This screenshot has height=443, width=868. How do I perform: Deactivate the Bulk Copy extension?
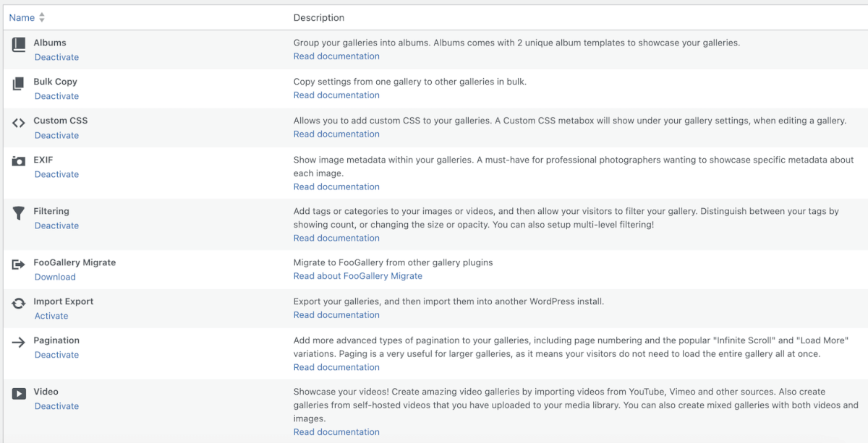pos(56,96)
